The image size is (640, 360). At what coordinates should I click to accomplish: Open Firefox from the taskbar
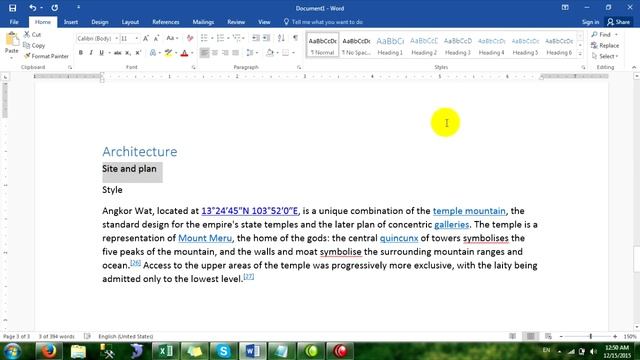click(49, 351)
